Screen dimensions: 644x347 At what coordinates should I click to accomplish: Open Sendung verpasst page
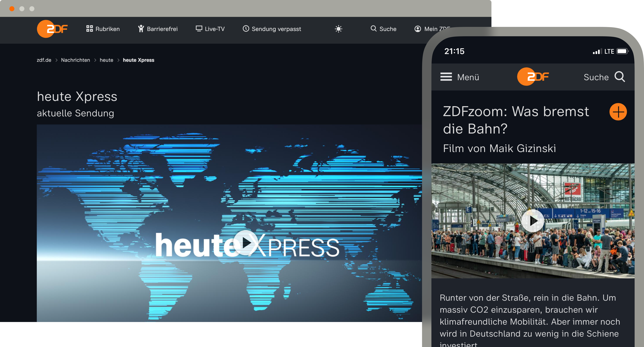point(272,29)
